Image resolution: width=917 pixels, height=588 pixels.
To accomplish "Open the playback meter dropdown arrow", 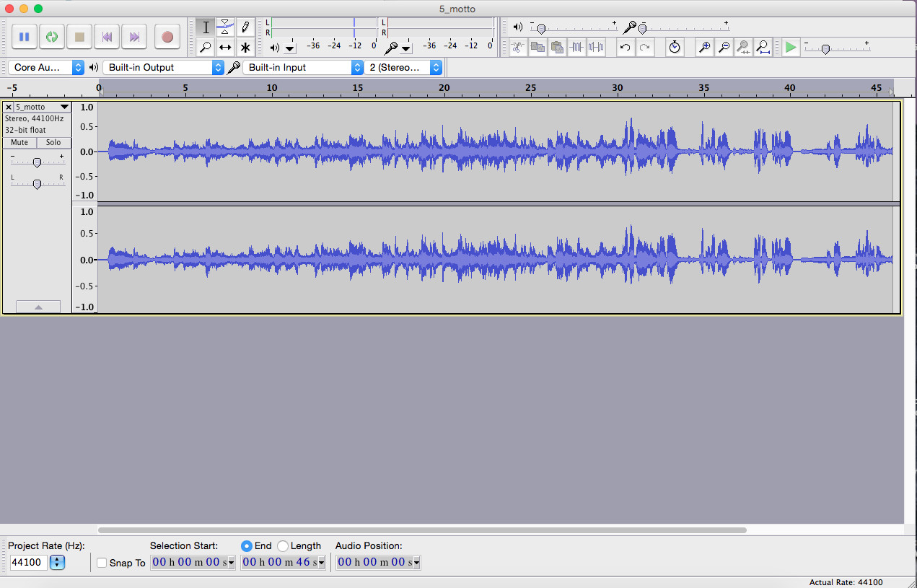I will pyautogui.click(x=289, y=49).
